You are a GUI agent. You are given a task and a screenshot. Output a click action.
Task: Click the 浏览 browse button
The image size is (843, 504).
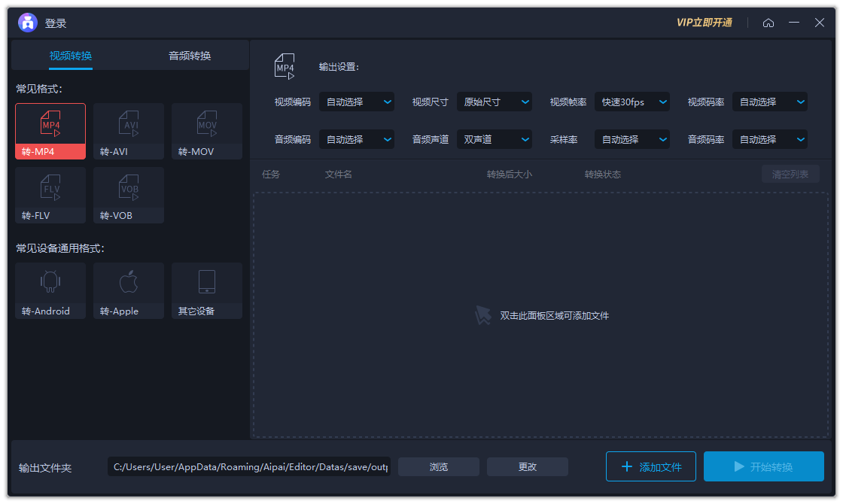439,467
